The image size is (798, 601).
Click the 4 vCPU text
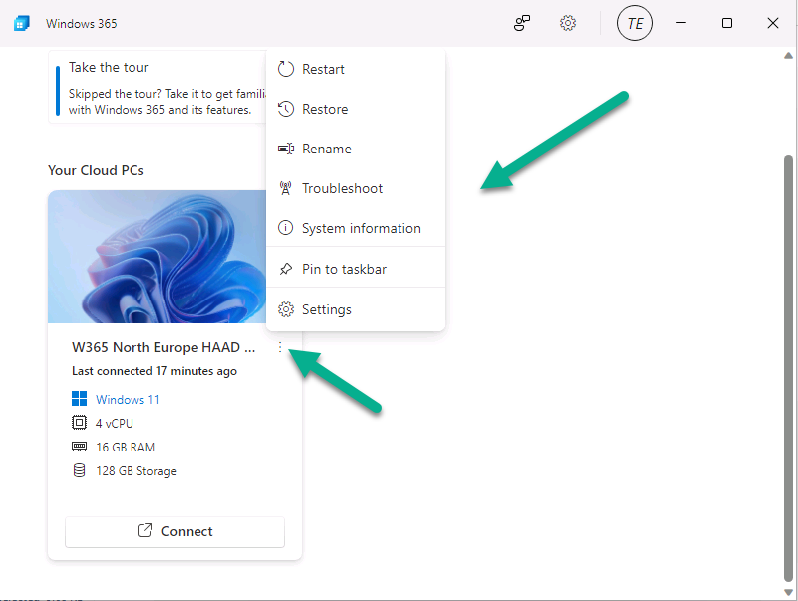(x=114, y=423)
